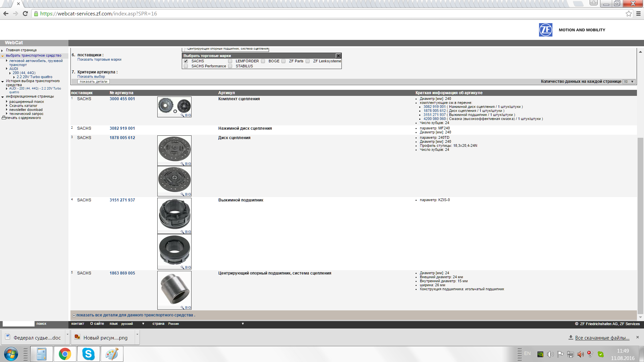This screenshot has width=644, height=362.
Task: Reload the page with refresh icon
Action: click(x=25, y=14)
